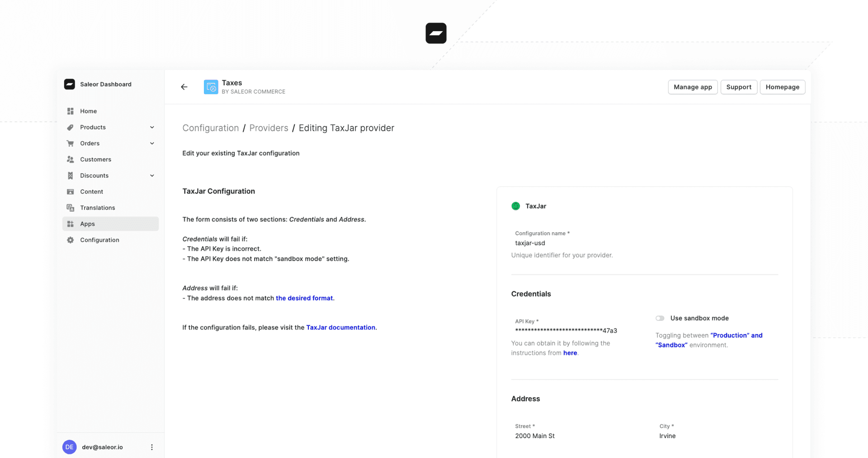This screenshot has width=868, height=458.
Task: Click the Content sidebar icon
Action: (70, 192)
